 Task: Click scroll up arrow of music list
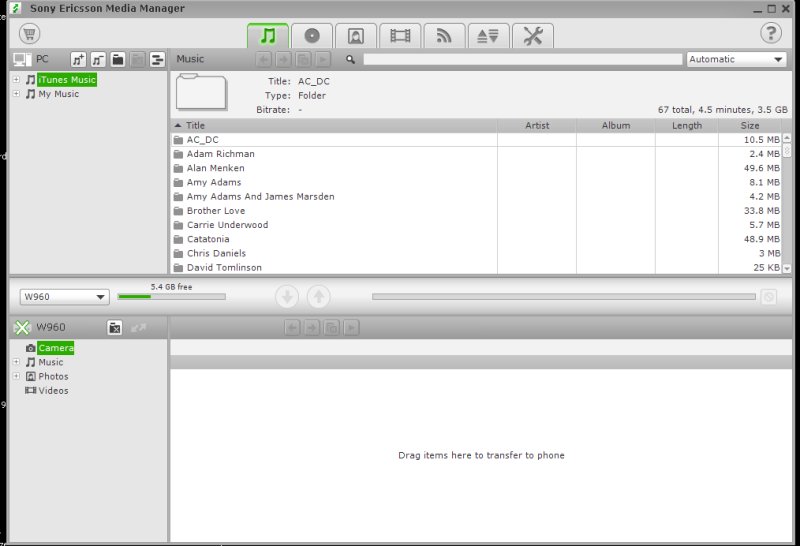(787, 138)
